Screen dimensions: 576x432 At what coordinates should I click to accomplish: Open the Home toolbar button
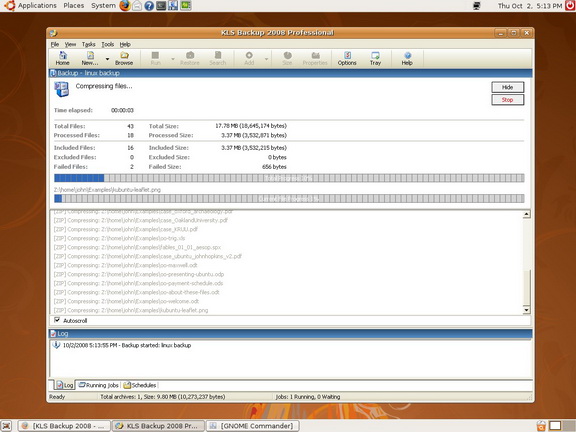click(62, 58)
